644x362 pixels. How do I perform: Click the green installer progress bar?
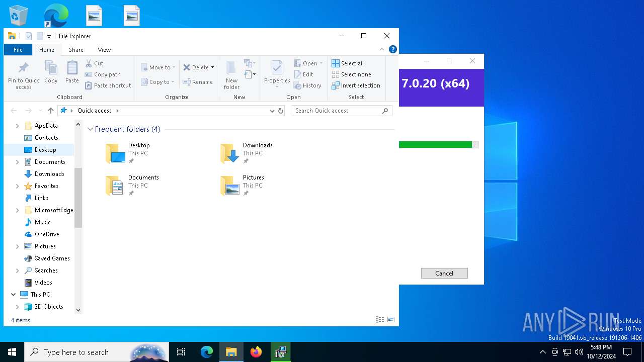tap(438, 145)
